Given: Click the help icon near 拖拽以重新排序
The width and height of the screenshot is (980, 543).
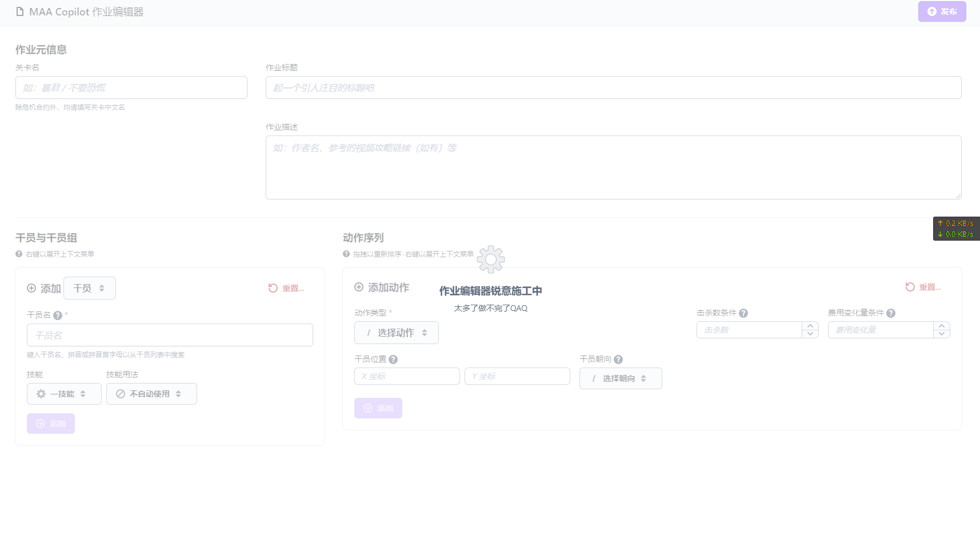Looking at the screenshot, I should 346,254.
